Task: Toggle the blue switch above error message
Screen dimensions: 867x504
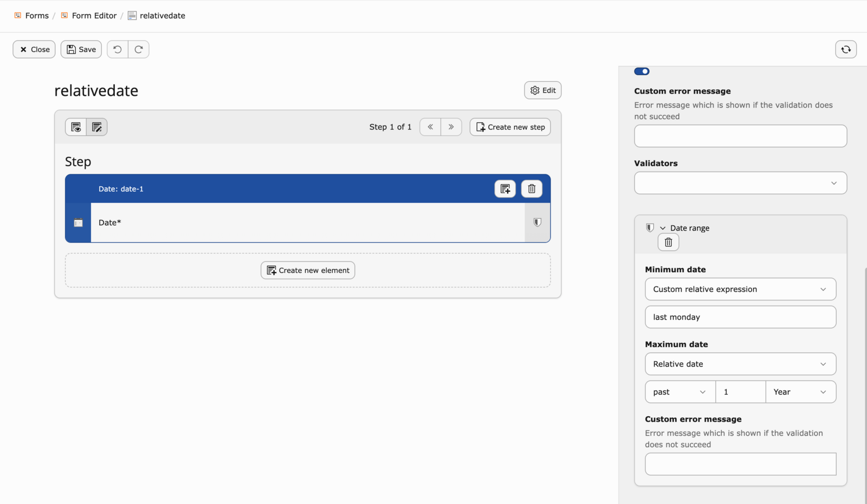Action: (x=642, y=71)
